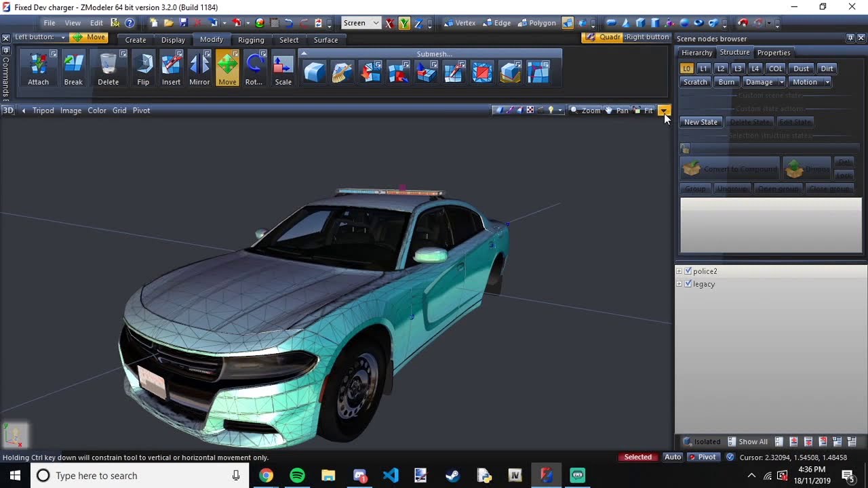
Task: Click the Burn button
Action: click(726, 82)
